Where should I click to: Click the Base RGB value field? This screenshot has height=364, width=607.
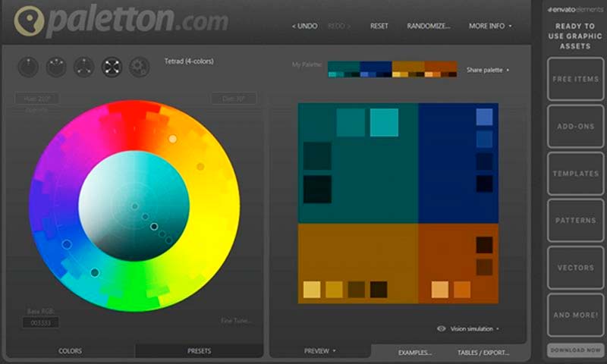tap(41, 322)
